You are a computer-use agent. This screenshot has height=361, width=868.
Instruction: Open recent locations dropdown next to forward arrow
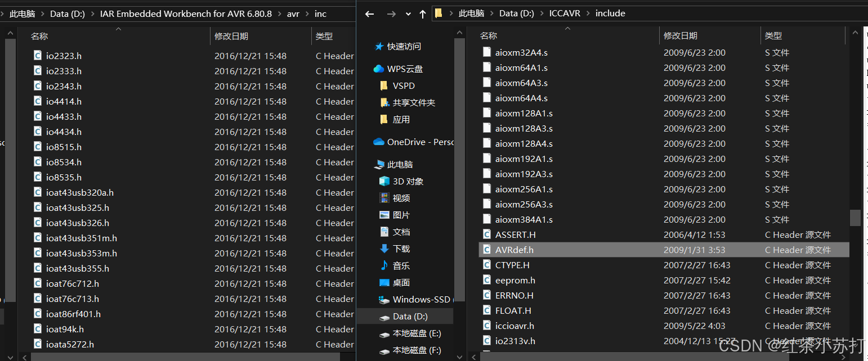[x=408, y=15]
